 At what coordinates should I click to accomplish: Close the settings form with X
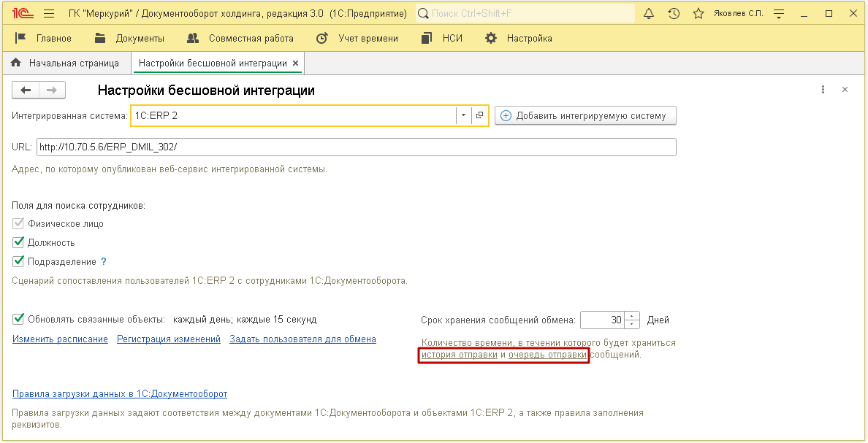[845, 90]
